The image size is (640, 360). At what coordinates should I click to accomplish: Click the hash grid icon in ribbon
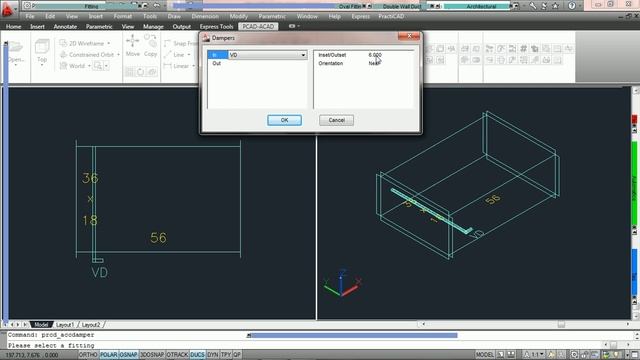[x=523, y=49]
